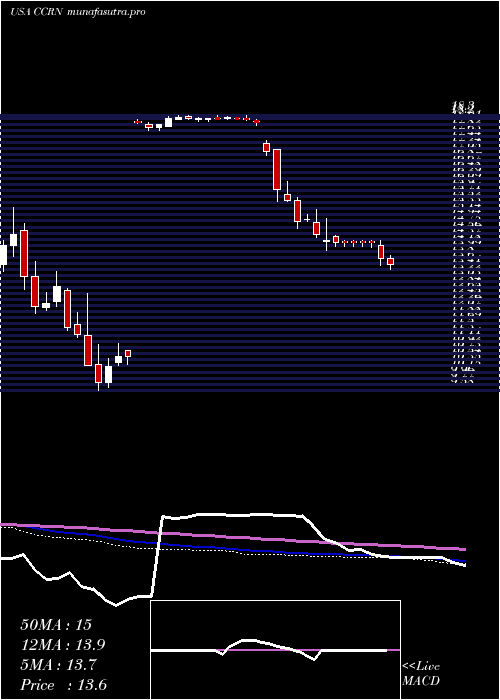Screen dimensions: 500x700
Task: Click the 'Price : 13.6' label
Action: 64,685
